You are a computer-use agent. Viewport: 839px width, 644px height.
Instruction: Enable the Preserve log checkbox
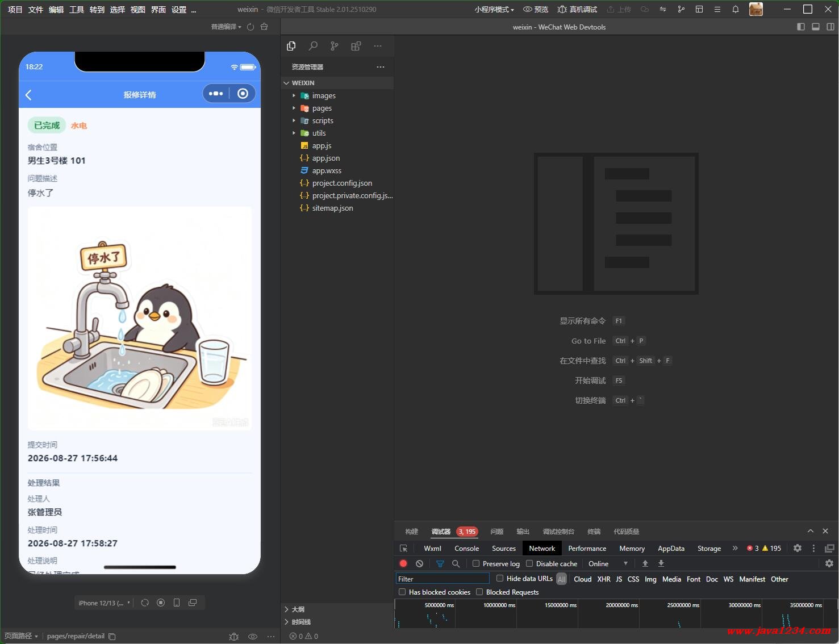[476, 563]
